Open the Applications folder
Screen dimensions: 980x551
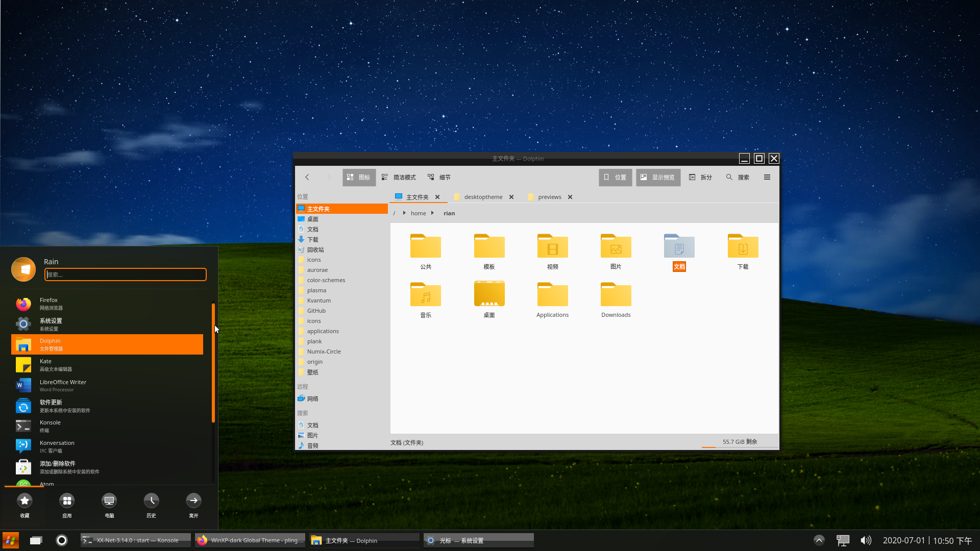click(552, 300)
